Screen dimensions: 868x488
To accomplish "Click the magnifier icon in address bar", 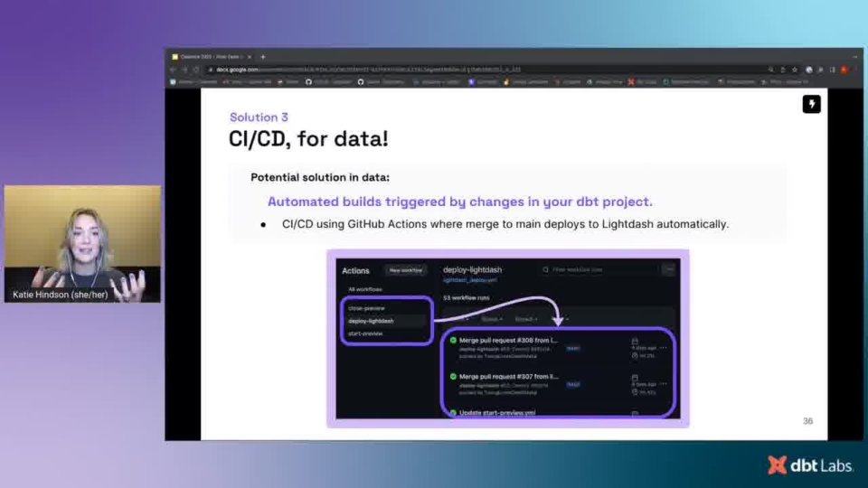I will click(x=770, y=70).
